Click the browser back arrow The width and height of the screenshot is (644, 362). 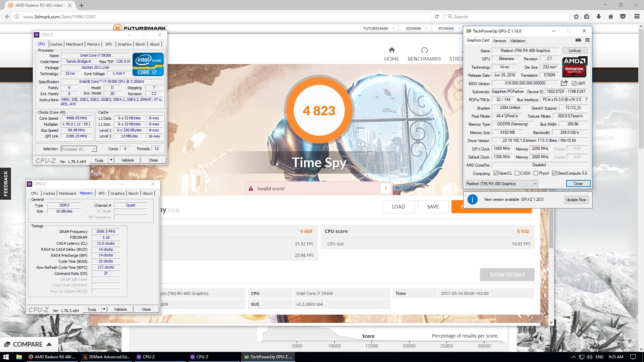tap(7, 16)
